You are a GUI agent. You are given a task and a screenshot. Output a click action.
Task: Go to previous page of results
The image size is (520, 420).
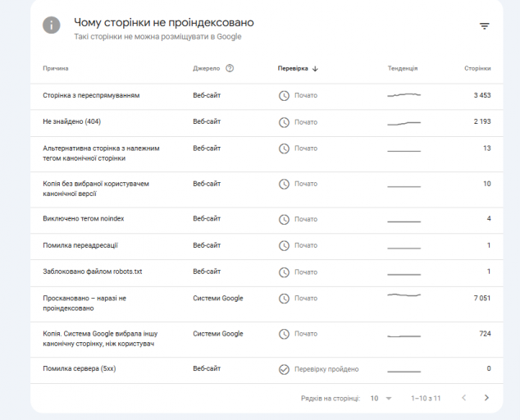pyautogui.click(x=464, y=398)
